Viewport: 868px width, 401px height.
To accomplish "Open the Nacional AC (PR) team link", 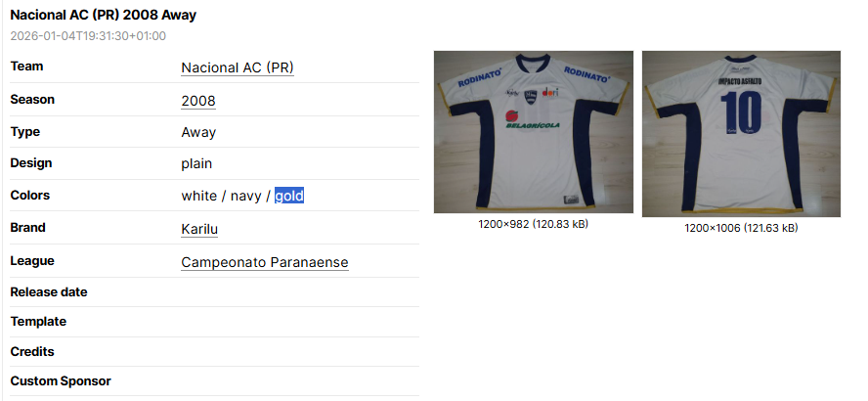I will (238, 67).
